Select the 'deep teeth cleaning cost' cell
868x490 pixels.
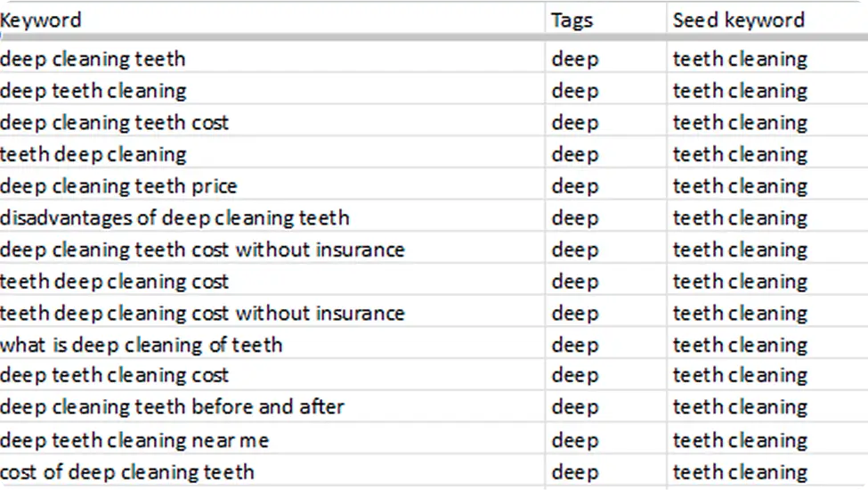(x=272, y=374)
